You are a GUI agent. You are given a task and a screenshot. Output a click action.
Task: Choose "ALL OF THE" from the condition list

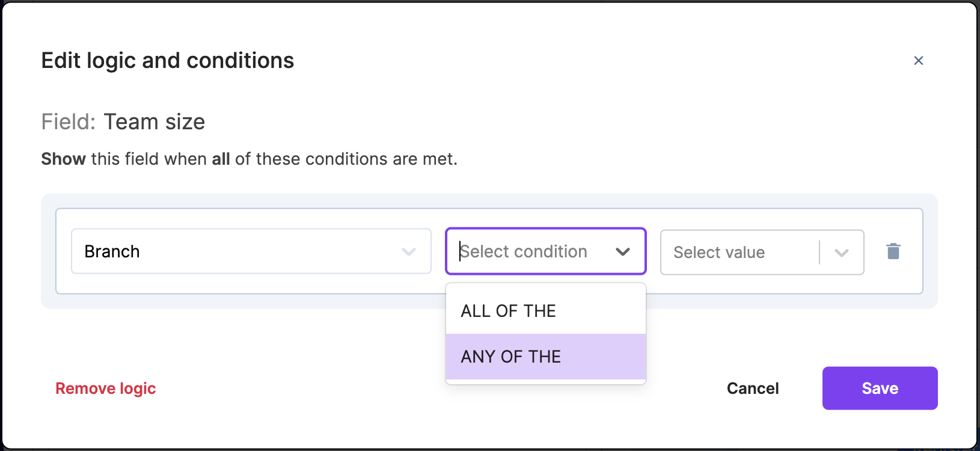point(508,310)
